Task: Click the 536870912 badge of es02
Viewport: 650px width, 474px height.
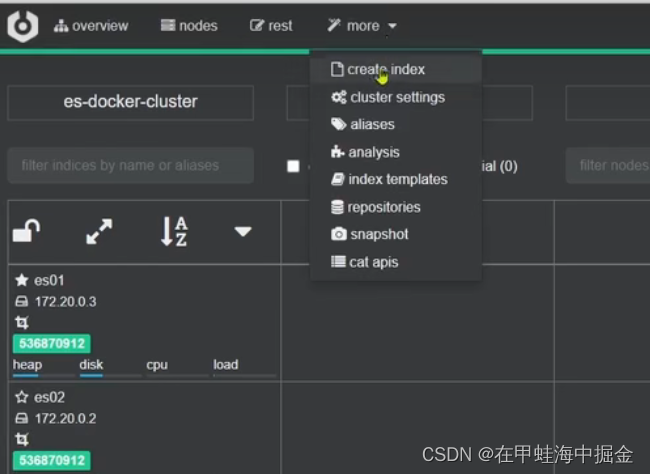Action: pyautogui.click(x=52, y=460)
